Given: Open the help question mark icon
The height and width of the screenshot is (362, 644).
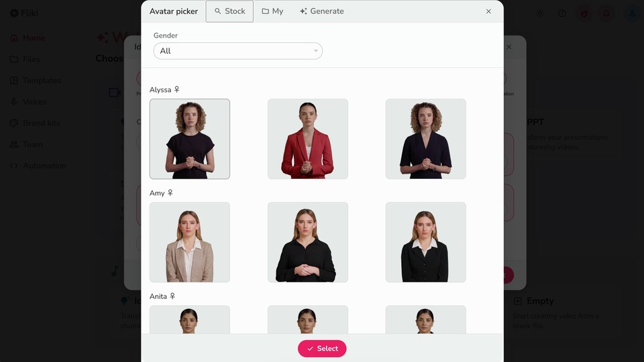Looking at the screenshot, I should 562,13.
